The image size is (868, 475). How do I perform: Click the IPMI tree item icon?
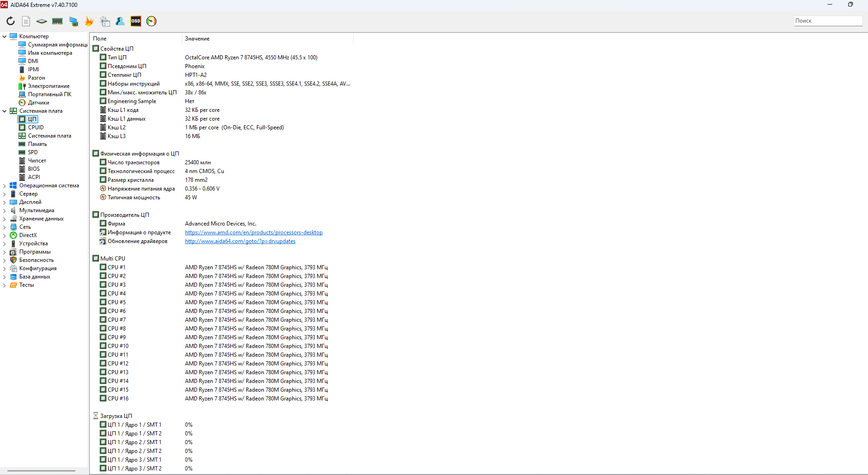point(22,69)
